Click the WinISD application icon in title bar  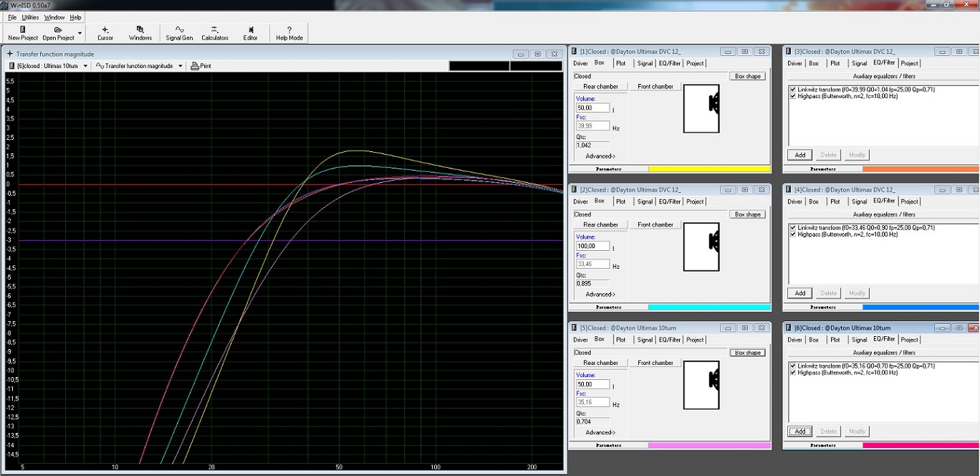(x=5, y=5)
